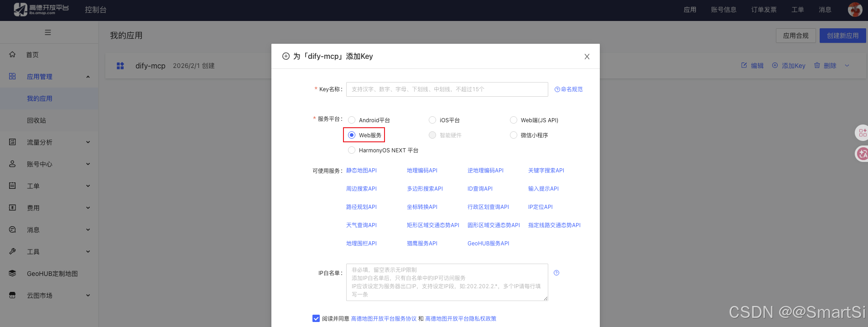Image resolution: width=868 pixels, height=327 pixels.
Task: Open the 静态地图API service link
Action: tap(361, 171)
